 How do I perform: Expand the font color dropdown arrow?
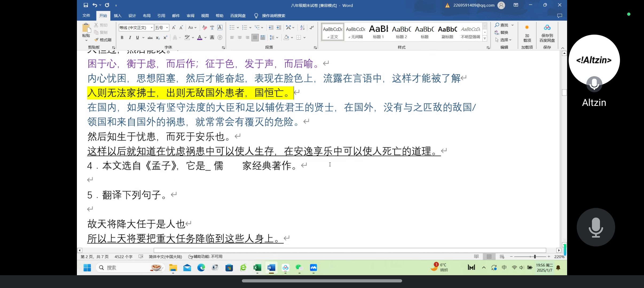point(205,38)
